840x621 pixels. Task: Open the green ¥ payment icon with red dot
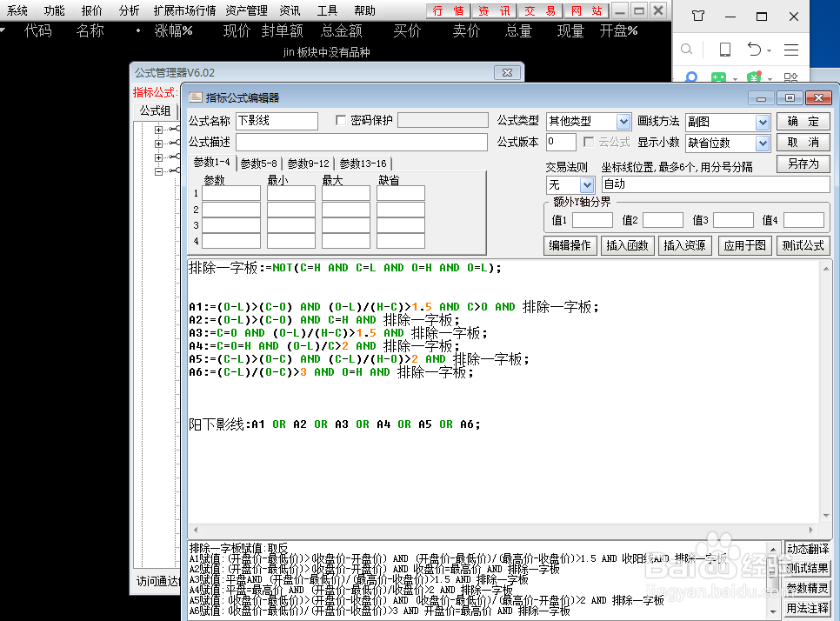click(756, 78)
